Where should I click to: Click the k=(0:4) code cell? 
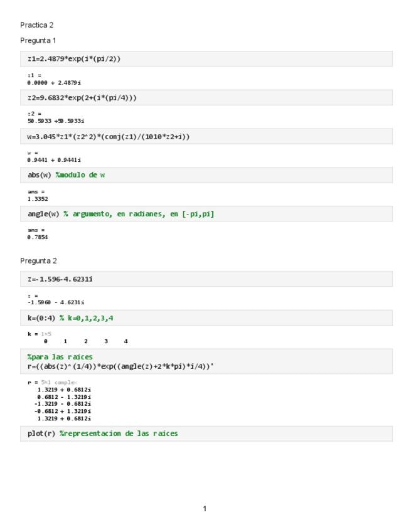[206, 318]
